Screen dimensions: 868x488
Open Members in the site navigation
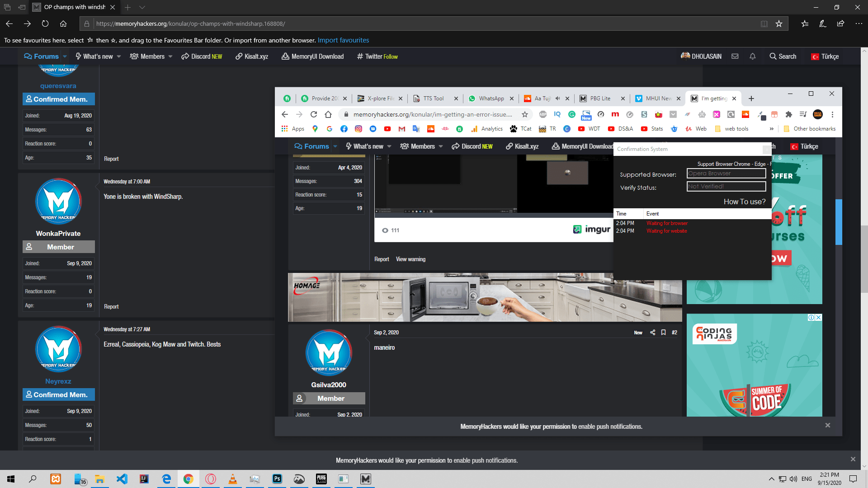pyautogui.click(x=147, y=56)
